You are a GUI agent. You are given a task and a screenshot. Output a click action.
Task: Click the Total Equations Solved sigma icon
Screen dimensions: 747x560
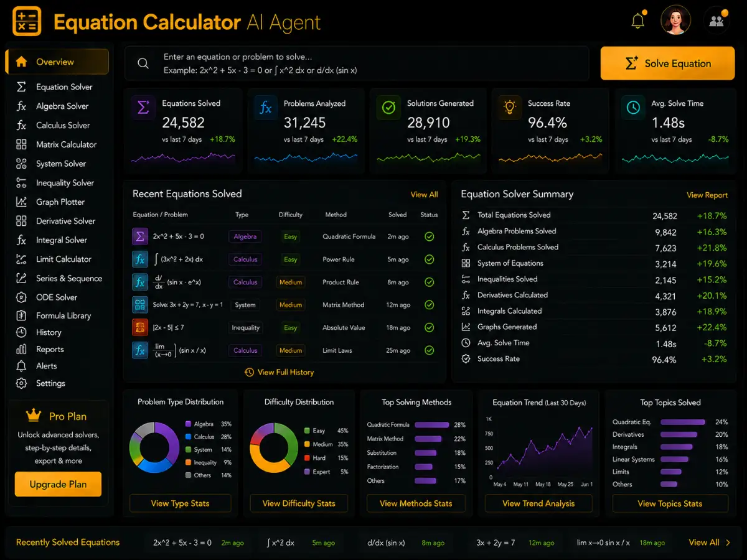466,215
